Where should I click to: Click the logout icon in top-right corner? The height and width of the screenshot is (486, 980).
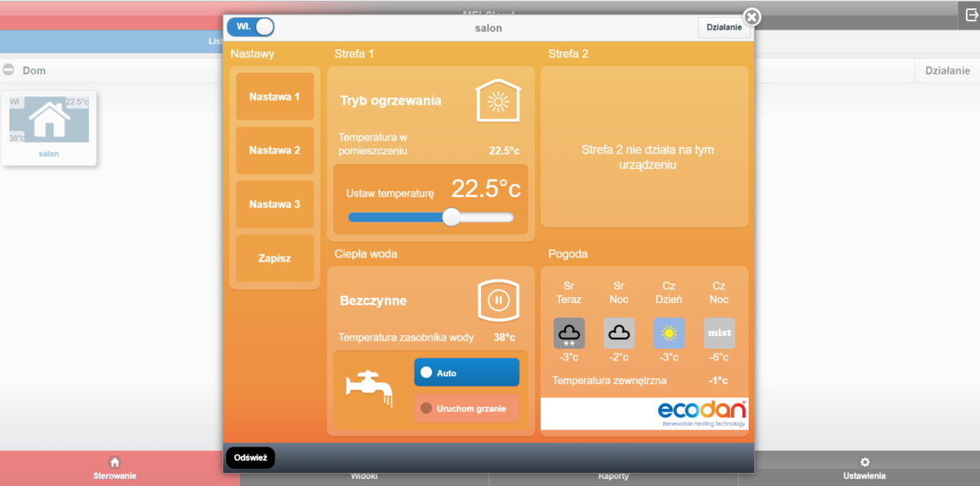(x=968, y=14)
